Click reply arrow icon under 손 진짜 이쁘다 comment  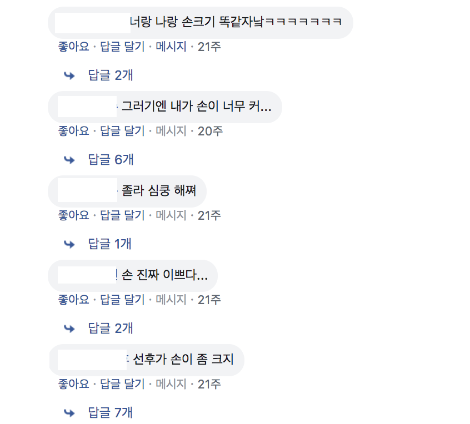tap(69, 329)
